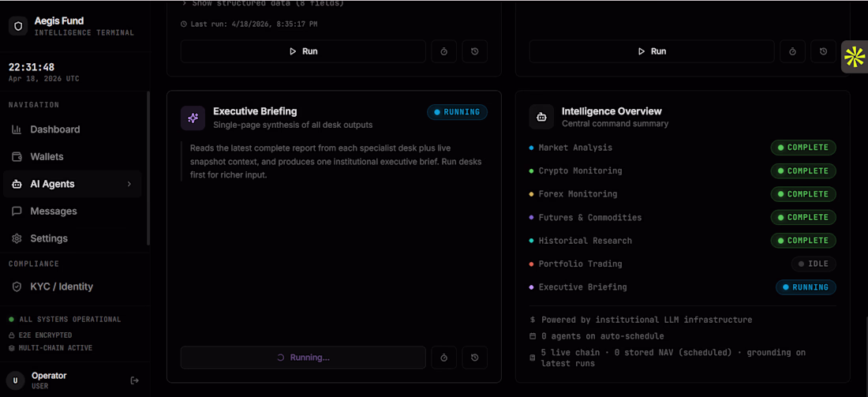Expand the AI Agents chevron arrow

click(129, 184)
